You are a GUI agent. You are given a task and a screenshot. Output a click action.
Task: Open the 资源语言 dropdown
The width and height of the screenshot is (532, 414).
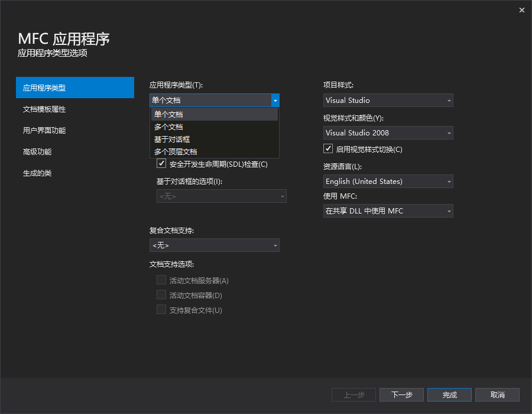coord(387,181)
